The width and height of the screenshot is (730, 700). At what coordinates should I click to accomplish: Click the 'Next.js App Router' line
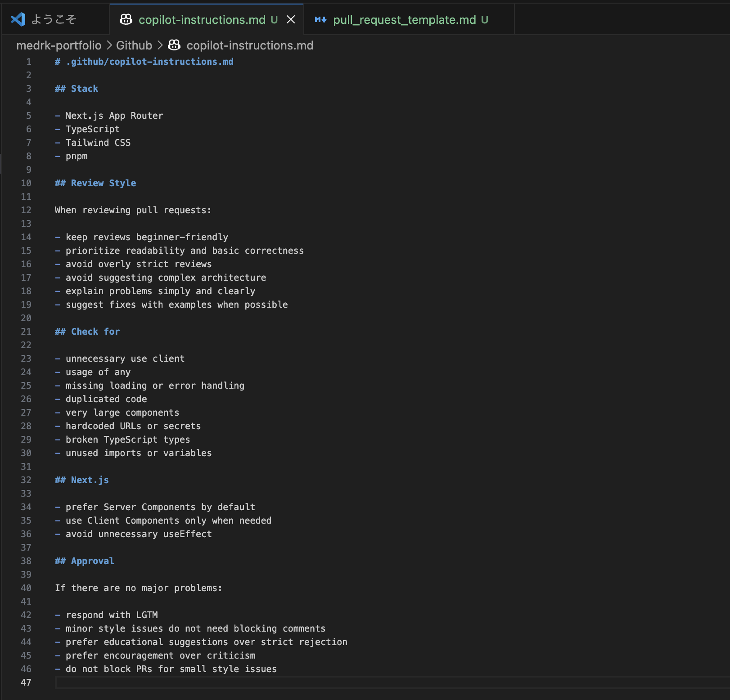pos(114,116)
